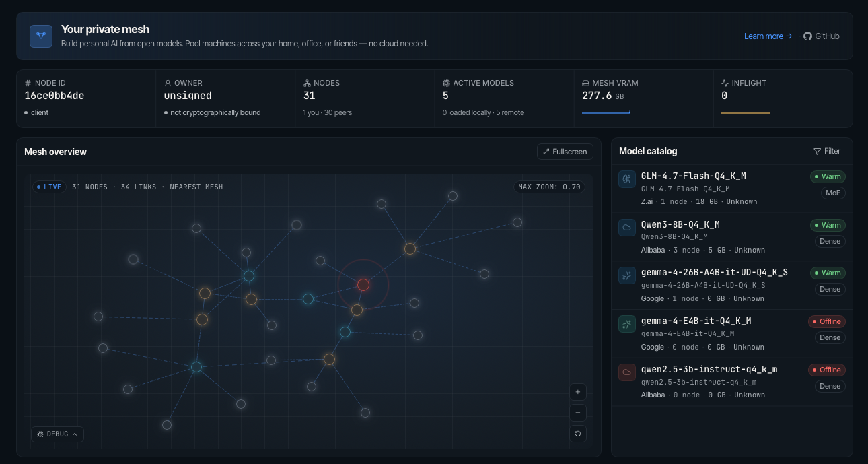Select the gemma-4-E4B-it-Q4_K_M model name
868x464 pixels.
pyautogui.click(x=696, y=321)
